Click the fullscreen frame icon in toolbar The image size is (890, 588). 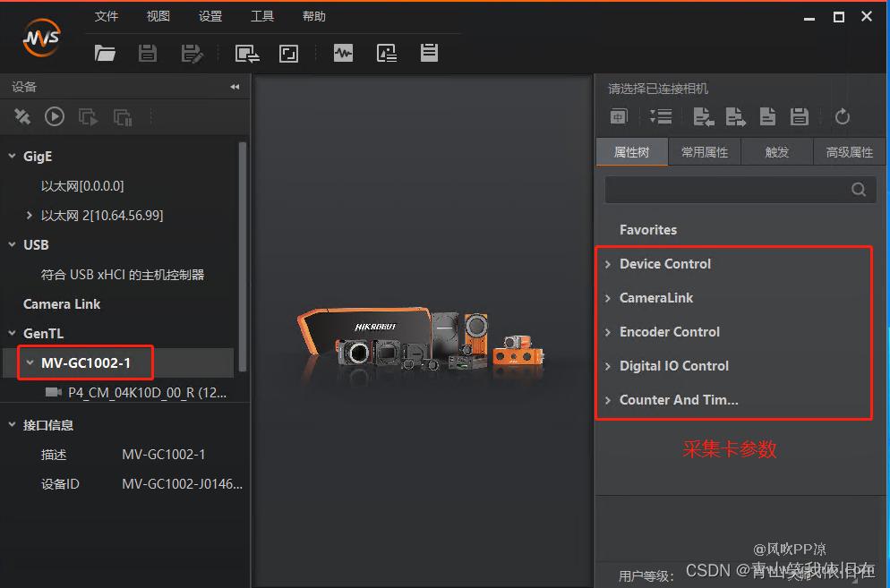(288, 54)
